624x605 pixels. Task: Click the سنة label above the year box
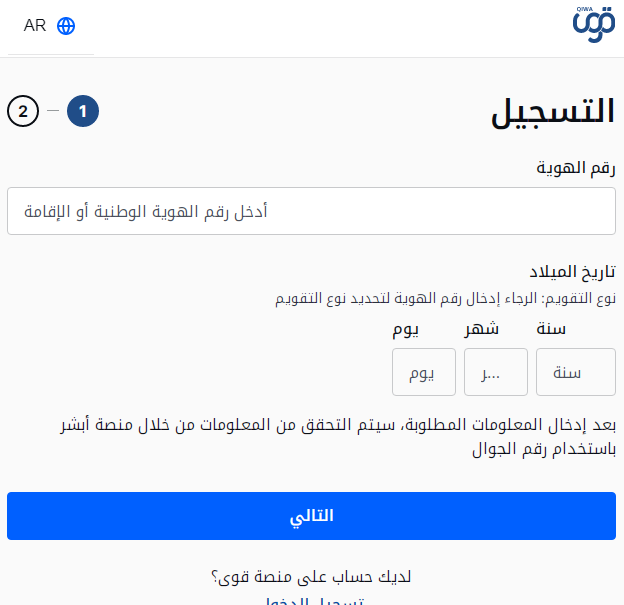point(551,329)
